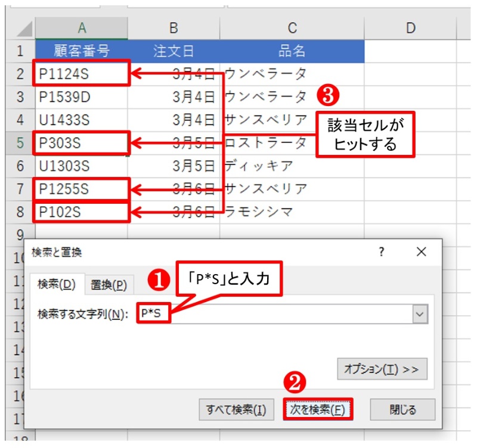Select the 顧客番号 header cell

pyautogui.click(x=82, y=51)
